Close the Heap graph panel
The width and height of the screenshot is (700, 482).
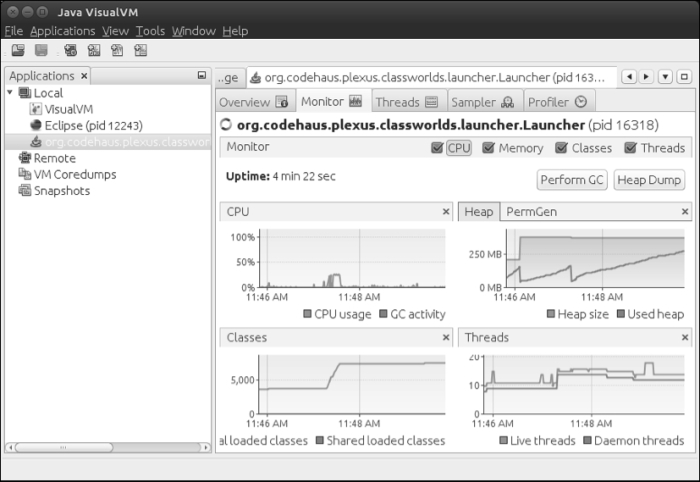[685, 212]
